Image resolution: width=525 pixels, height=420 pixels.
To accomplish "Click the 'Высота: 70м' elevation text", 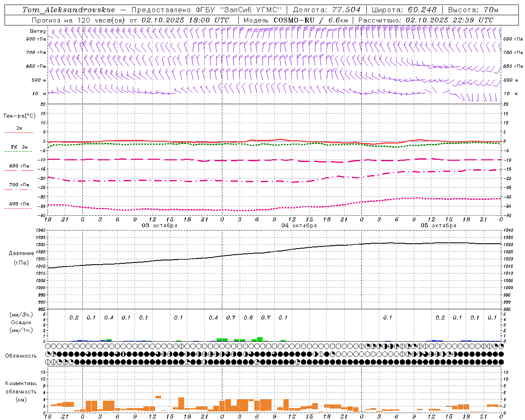I will (473, 10).
